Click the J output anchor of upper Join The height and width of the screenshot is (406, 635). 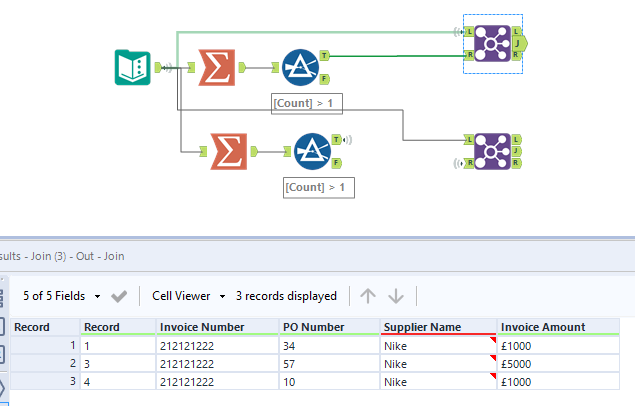click(x=516, y=43)
